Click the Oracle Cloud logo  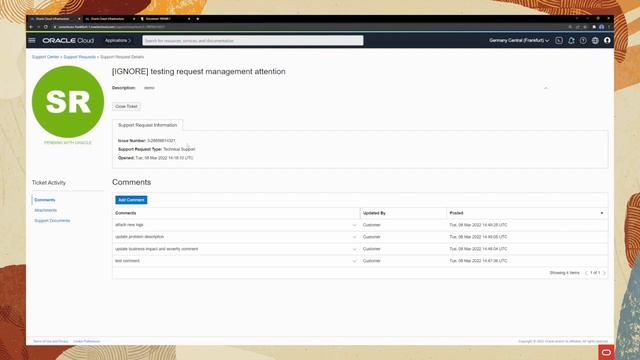(68, 40)
